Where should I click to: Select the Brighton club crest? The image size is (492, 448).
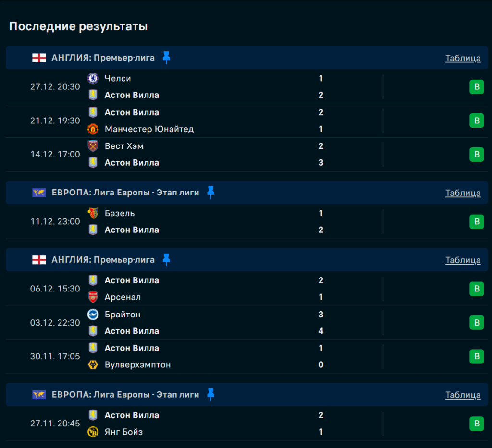[x=93, y=315]
